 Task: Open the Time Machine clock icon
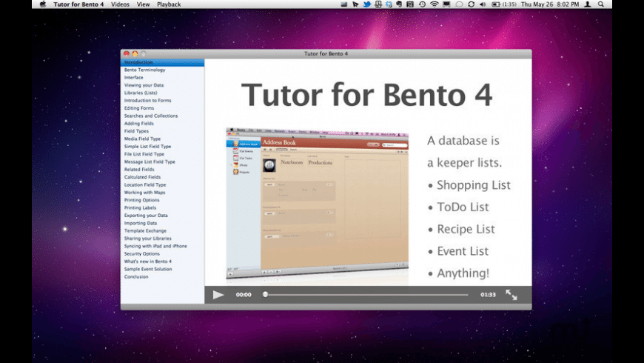click(x=422, y=4)
